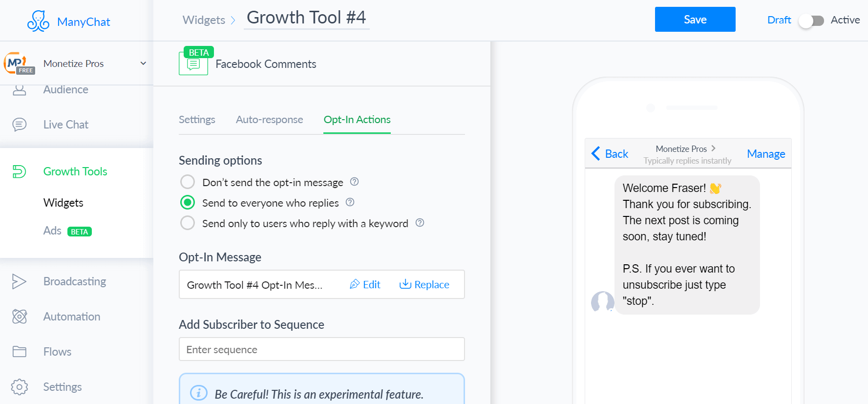This screenshot has width=868, height=404.
Task: Click the Facebook Comments heading text
Action: pyautogui.click(x=266, y=64)
